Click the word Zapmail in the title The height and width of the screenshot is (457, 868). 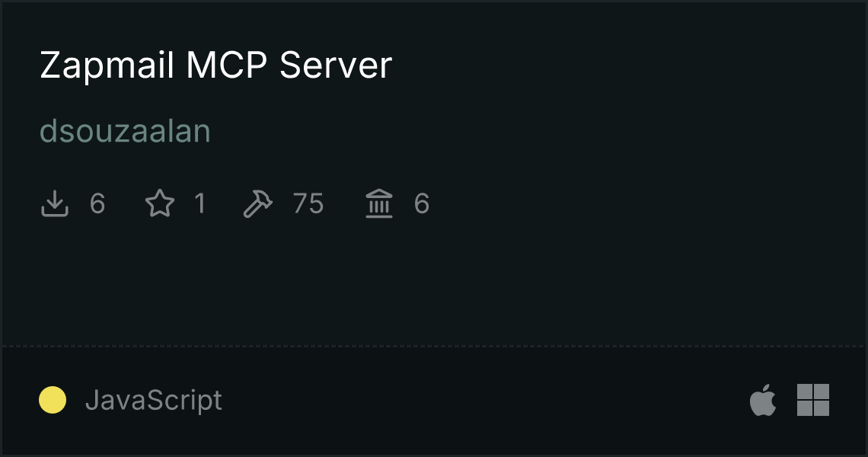coord(107,66)
